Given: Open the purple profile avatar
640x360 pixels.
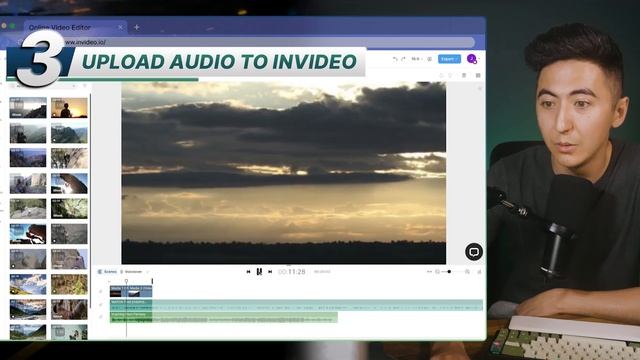Looking at the screenshot, I should pyautogui.click(x=471, y=59).
